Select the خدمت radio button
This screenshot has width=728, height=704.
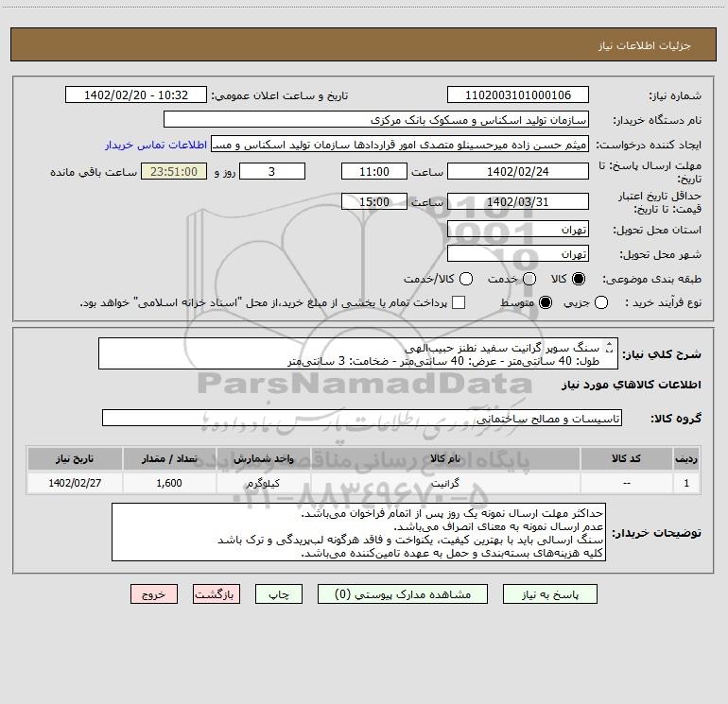click(529, 279)
